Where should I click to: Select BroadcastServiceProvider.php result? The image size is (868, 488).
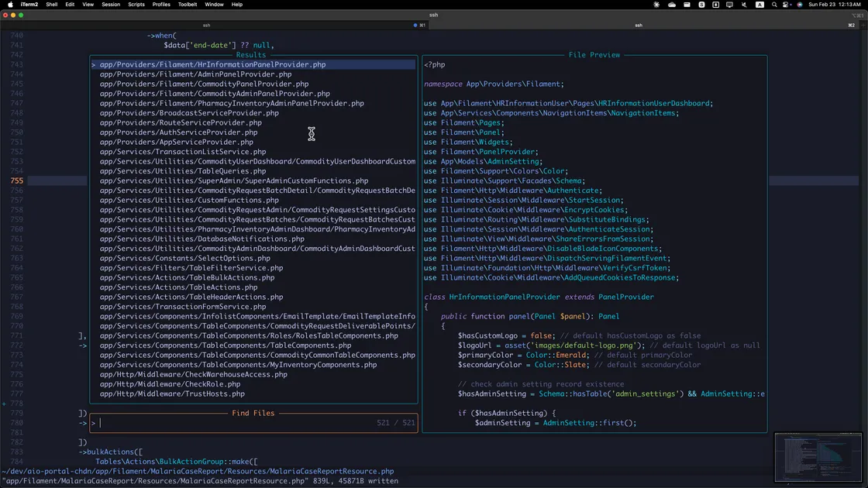189,113
